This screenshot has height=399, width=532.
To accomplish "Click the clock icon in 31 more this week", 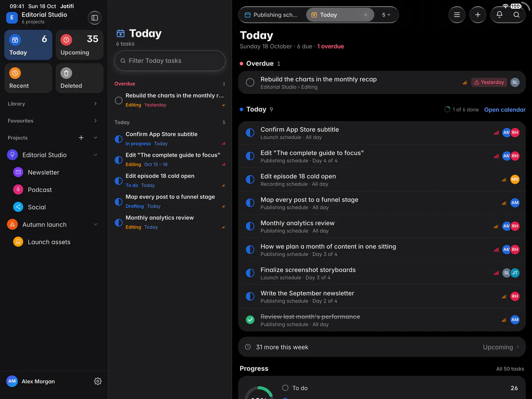I will (x=248, y=347).
